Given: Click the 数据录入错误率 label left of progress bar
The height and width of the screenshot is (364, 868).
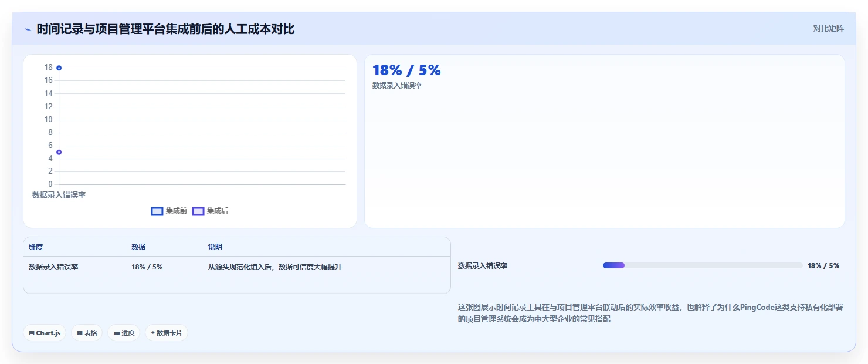Looking at the screenshot, I should pyautogui.click(x=483, y=266).
